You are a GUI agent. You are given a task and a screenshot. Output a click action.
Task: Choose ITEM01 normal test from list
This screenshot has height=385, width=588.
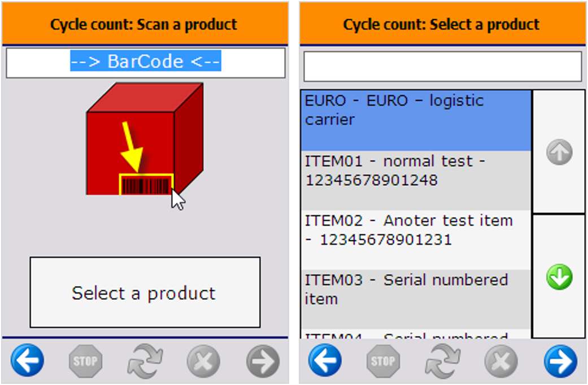pyautogui.click(x=416, y=181)
